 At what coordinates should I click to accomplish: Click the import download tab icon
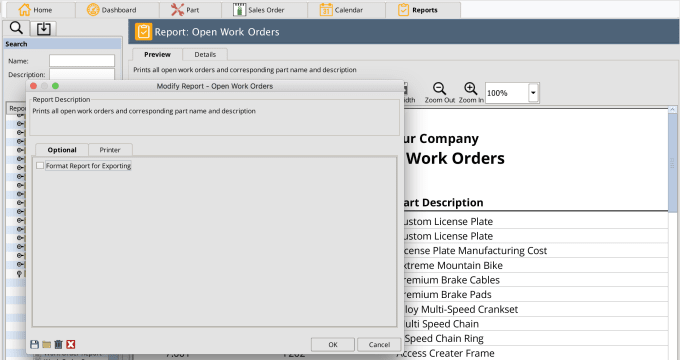(43, 29)
